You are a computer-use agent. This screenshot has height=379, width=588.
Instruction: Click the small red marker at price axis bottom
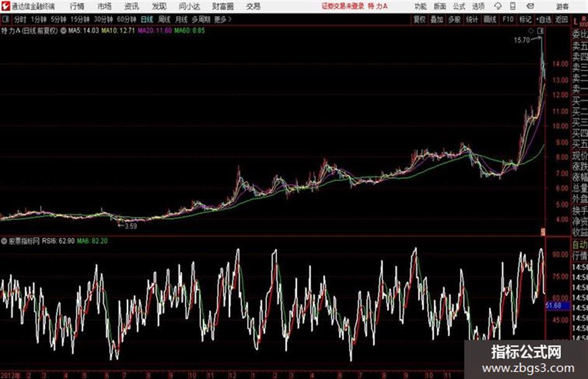point(542,232)
